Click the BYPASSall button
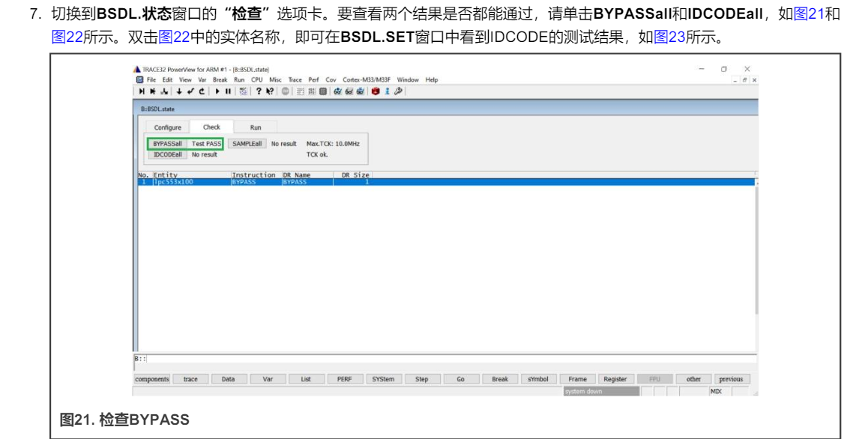This screenshot has width=868, height=439. coord(167,143)
